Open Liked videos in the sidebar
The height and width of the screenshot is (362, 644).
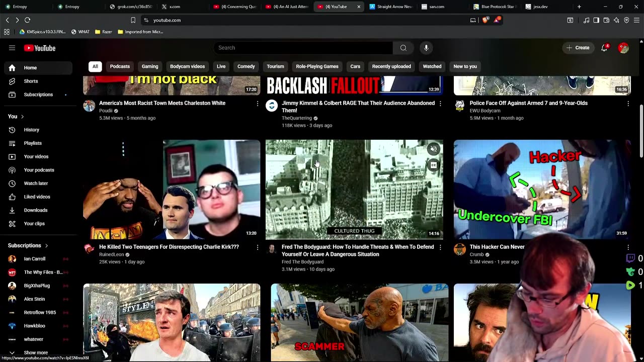tap(39, 197)
